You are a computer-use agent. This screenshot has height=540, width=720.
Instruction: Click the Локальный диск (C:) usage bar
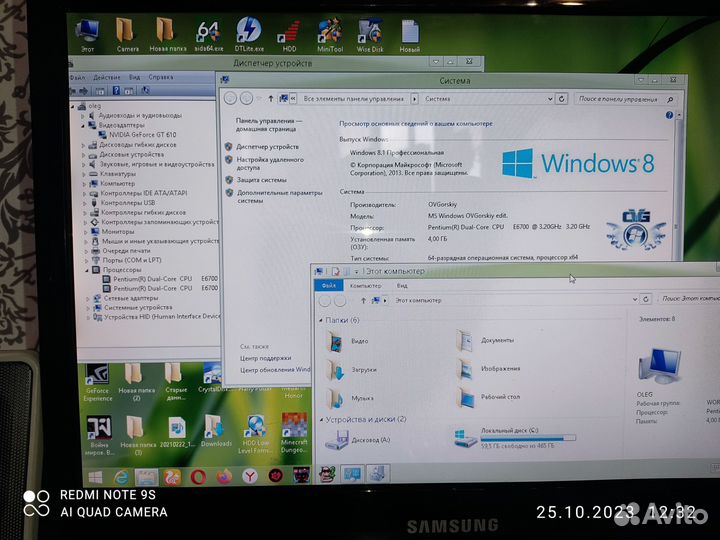tap(528, 438)
